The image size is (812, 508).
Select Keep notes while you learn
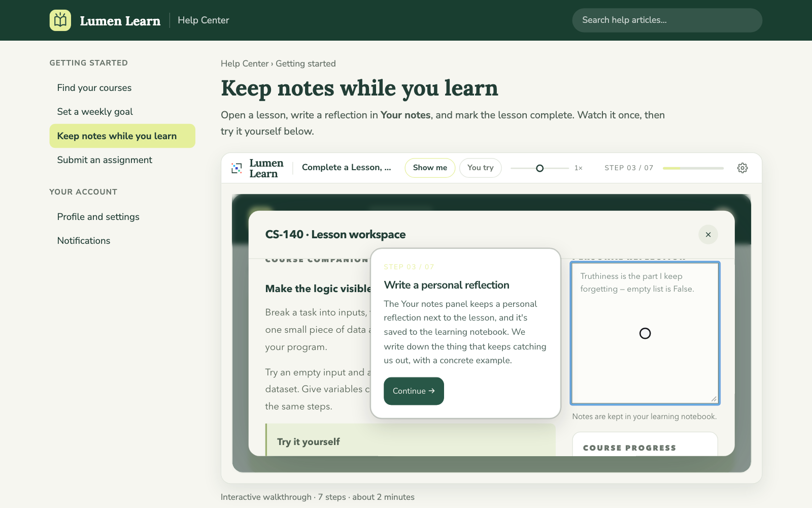122,136
